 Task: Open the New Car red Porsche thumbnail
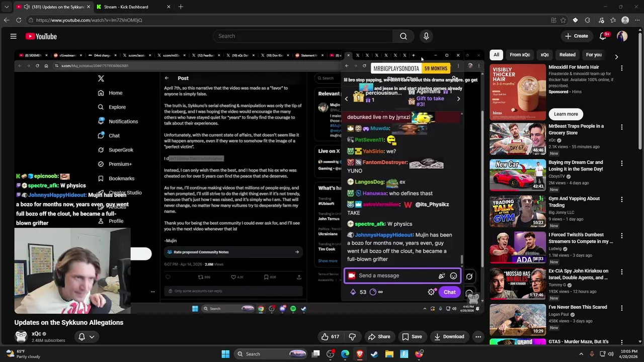[518, 175]
